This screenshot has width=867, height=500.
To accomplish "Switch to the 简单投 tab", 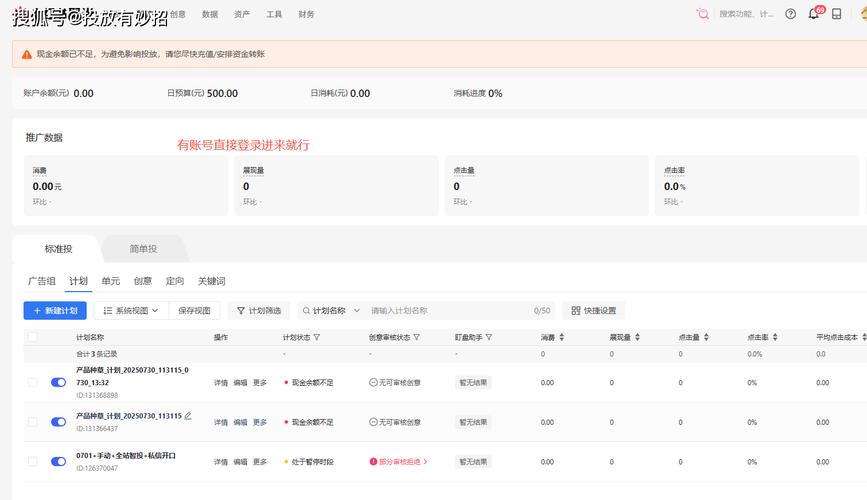I will 143,249.
